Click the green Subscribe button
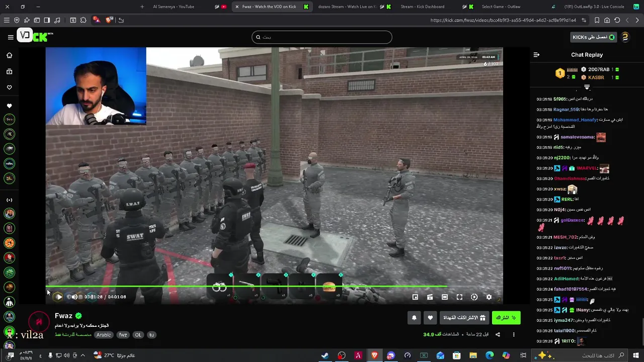The image size is (644, 362). tap(506, 318)
